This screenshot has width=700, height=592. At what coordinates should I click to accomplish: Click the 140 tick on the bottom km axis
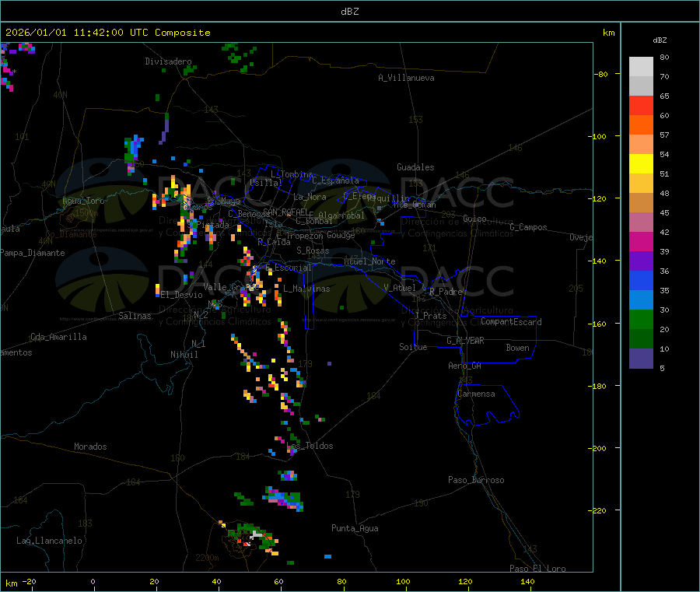pyautogui.click(x=527, y=581)
